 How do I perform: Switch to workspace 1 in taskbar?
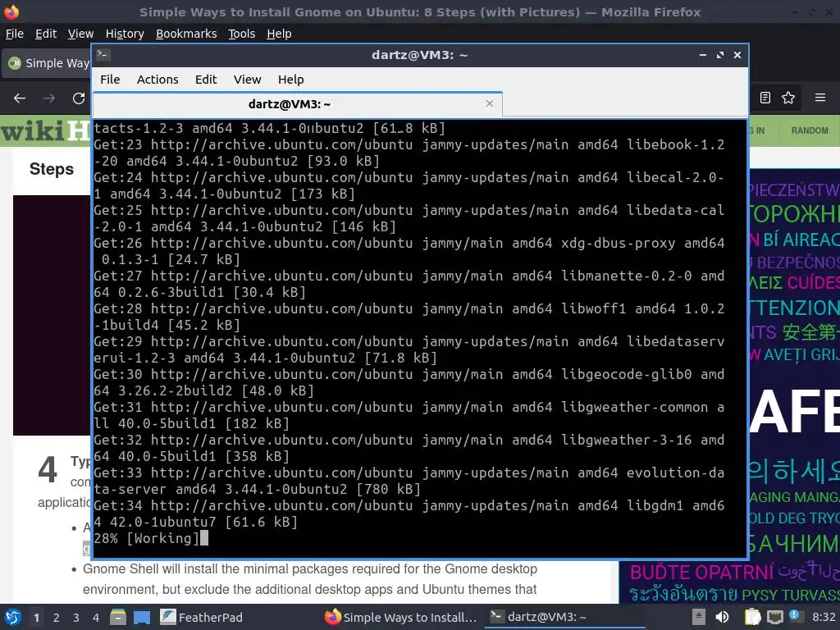click(x=36, y=618)
